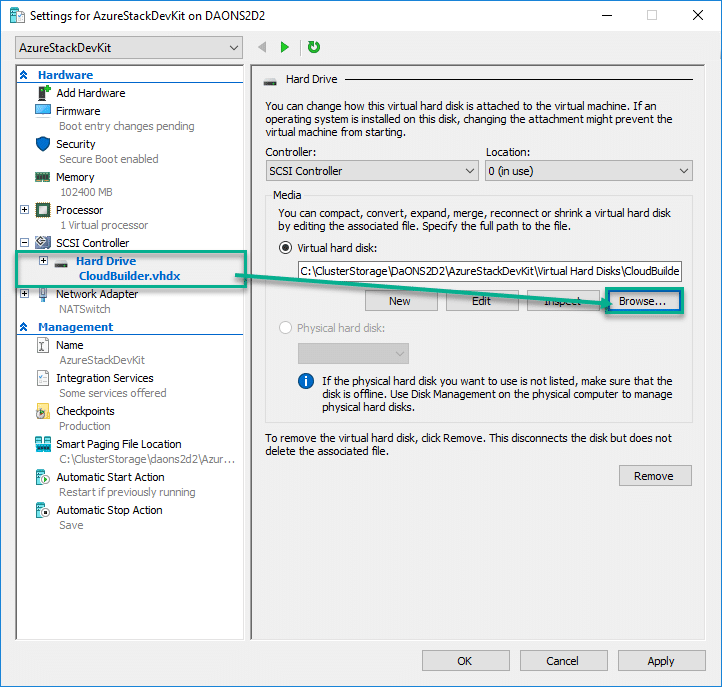Image resolution: width=722 pixels, height=687 pixels.
Task: Click 'AzureStackDevKit' under Name
Action: (102, 360)
